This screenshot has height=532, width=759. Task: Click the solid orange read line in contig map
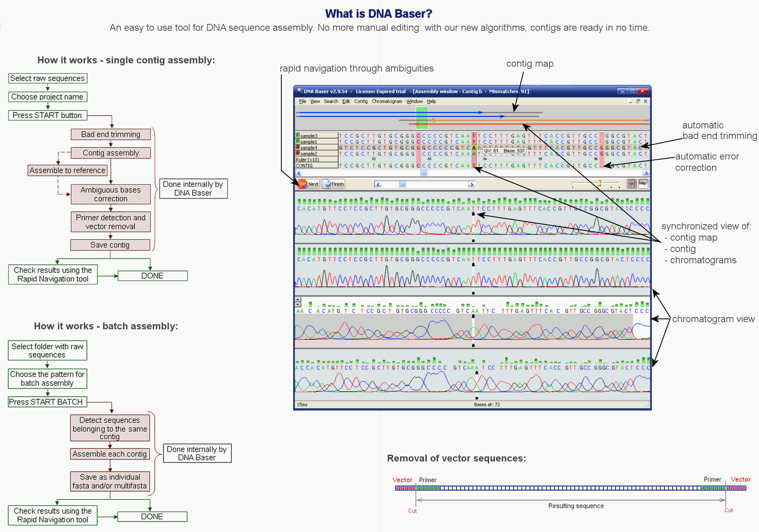(x=529, y=124)
